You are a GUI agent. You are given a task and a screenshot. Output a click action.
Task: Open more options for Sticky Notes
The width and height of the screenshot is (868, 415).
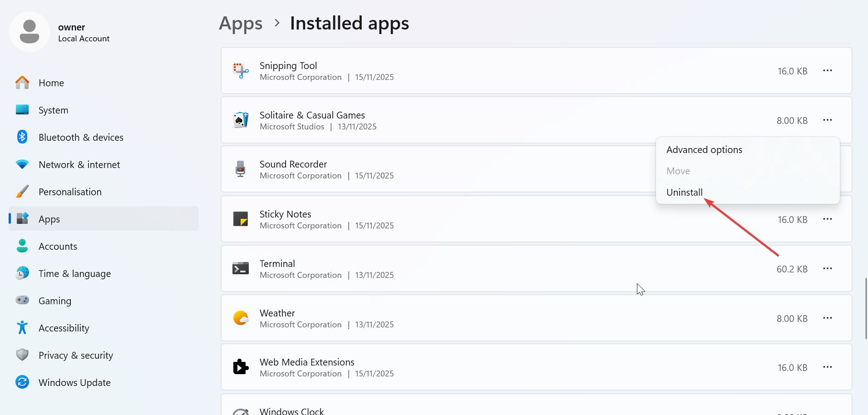pyautogui.click(x=827, y=219)
